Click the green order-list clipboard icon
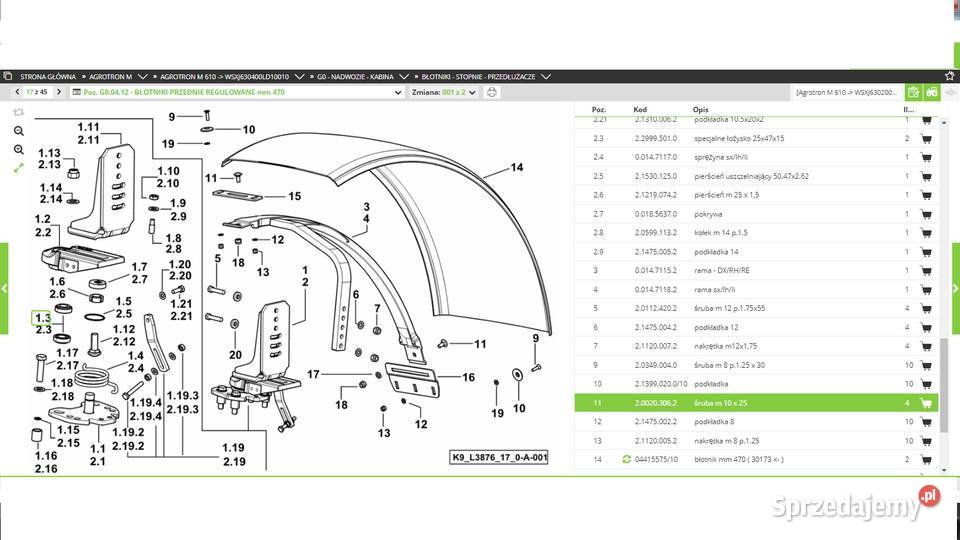The image size is (960, 540). [913, 92]
